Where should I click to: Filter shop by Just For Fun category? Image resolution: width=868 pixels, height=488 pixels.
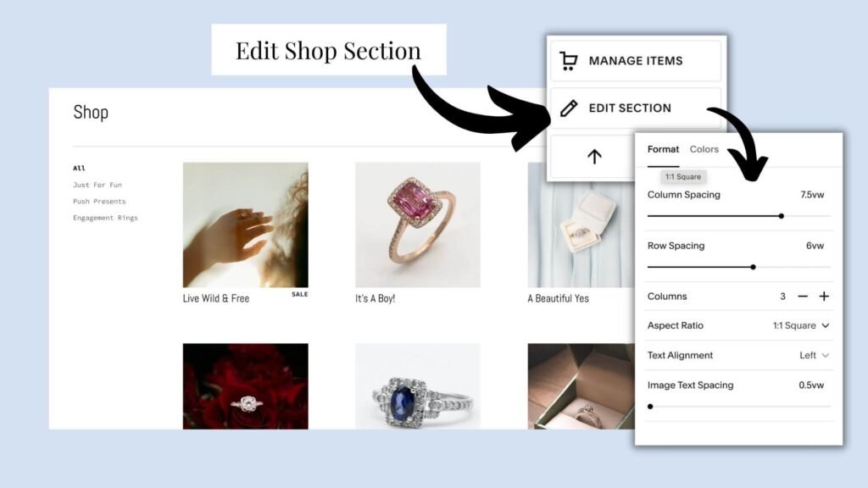tap(97, 185)
